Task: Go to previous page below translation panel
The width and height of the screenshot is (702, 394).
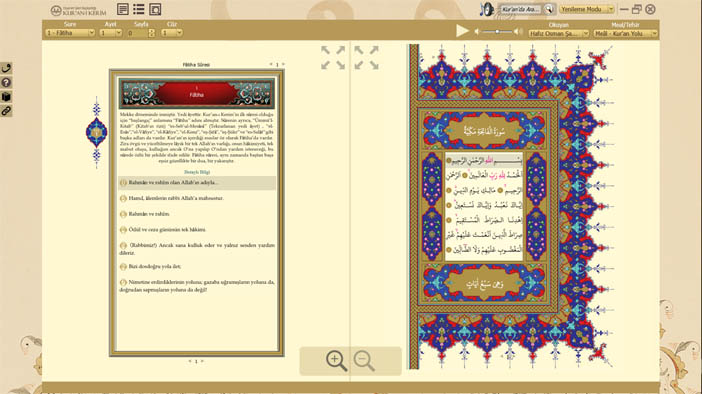Action: 190,361
